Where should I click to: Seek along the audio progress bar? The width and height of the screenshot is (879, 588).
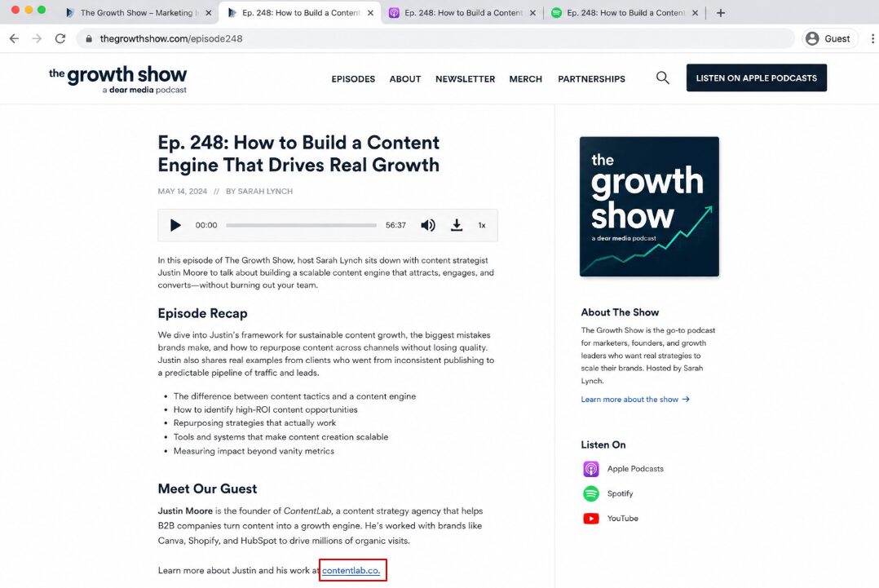302,225
